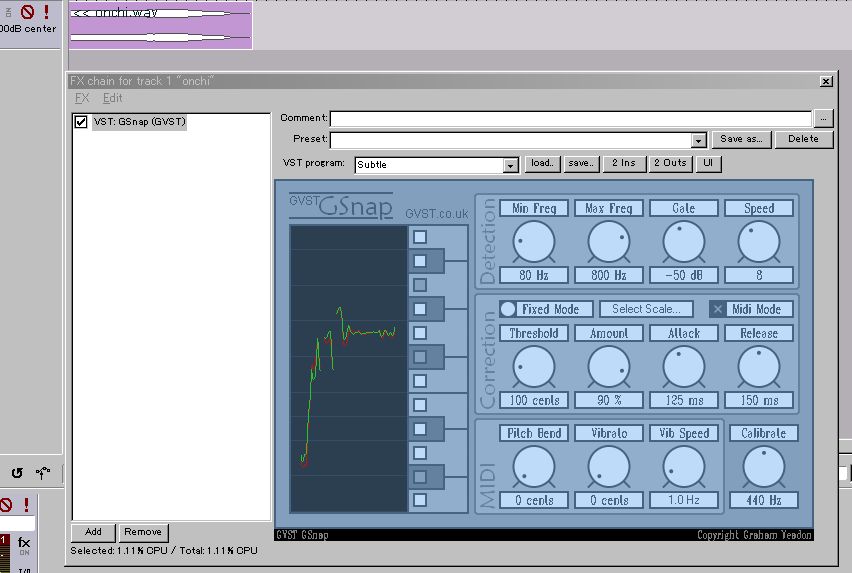Click the UI button

708,163
